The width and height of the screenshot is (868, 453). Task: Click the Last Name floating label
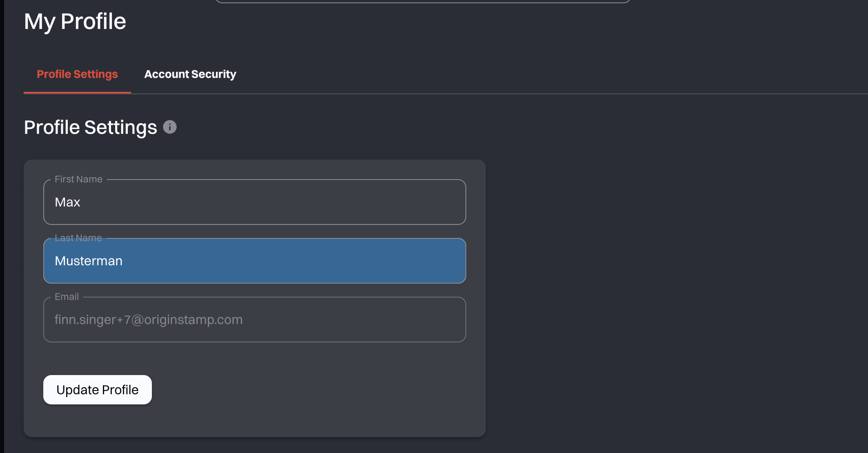point(78,238)
